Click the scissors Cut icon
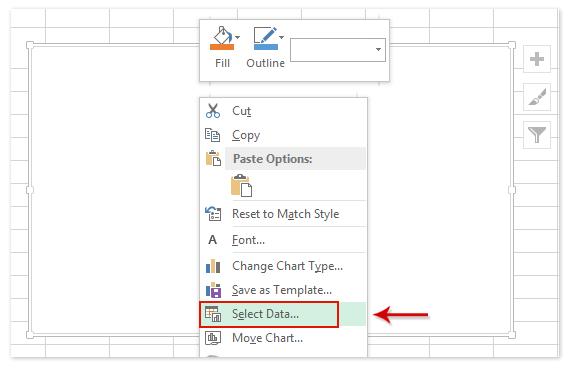Screen dimensions: 575x373 click(x=213, y=111)
